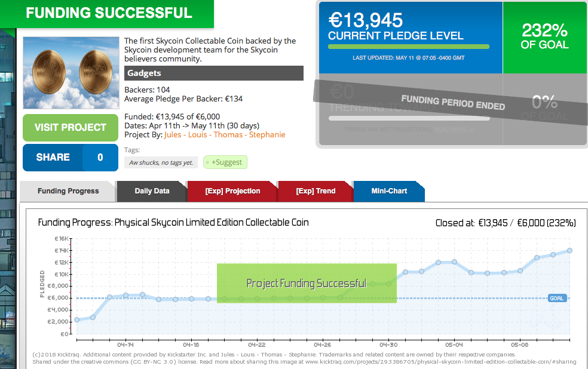Click the +Suggest tag button
The width and height of the screenshot is (588, 369).
(x=225, y=162)
